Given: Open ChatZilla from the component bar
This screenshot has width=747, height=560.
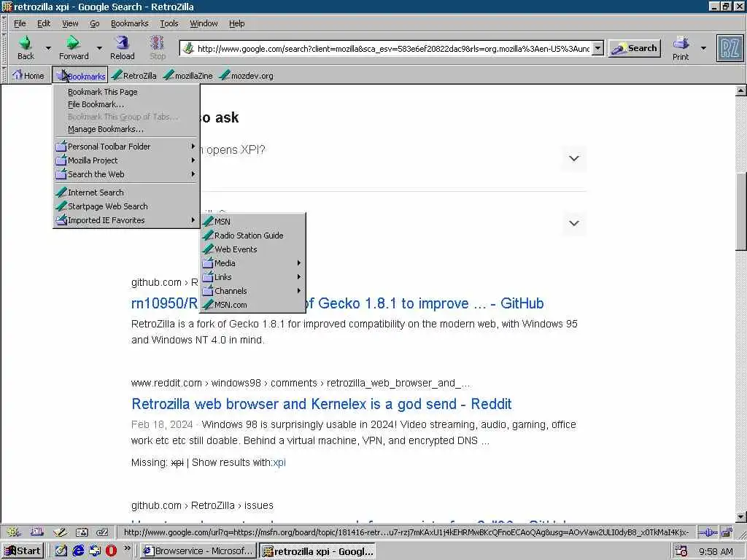Looking at the screenshot, I should point(102,532).
